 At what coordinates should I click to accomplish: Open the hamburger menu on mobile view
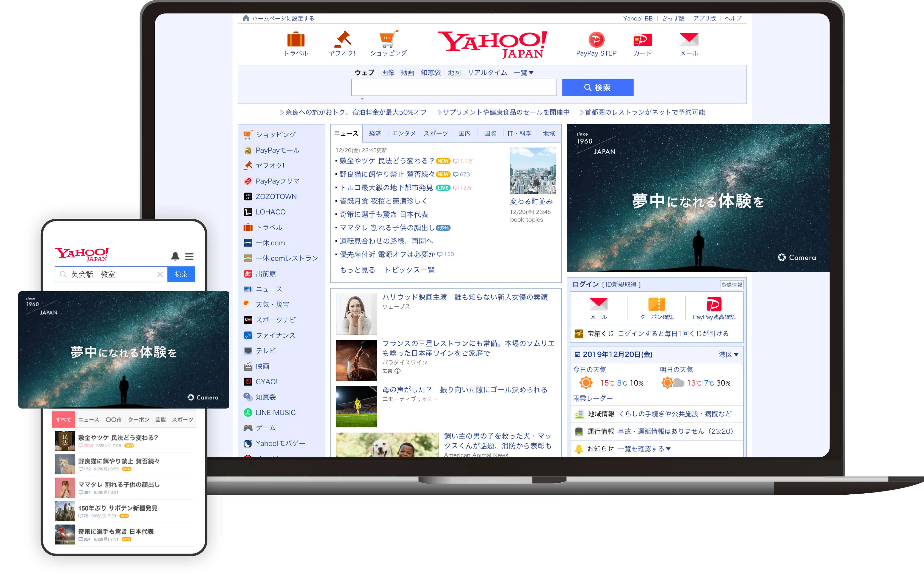[x=189, y=256]
